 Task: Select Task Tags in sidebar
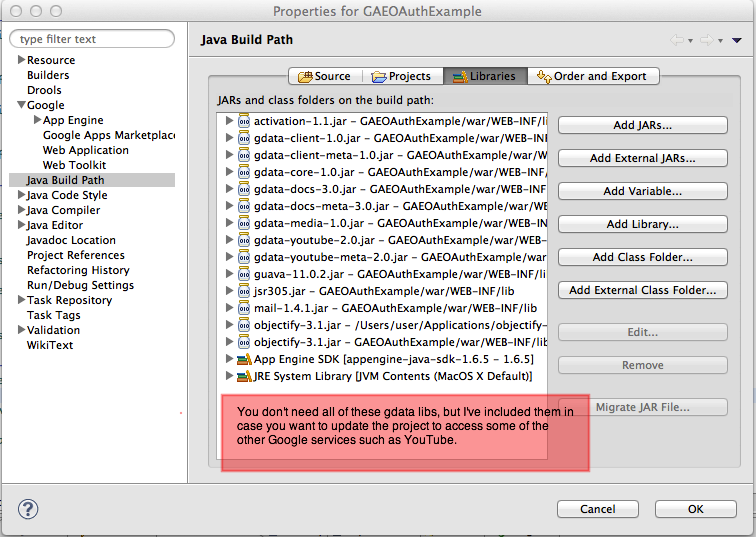tap(54, 315)
